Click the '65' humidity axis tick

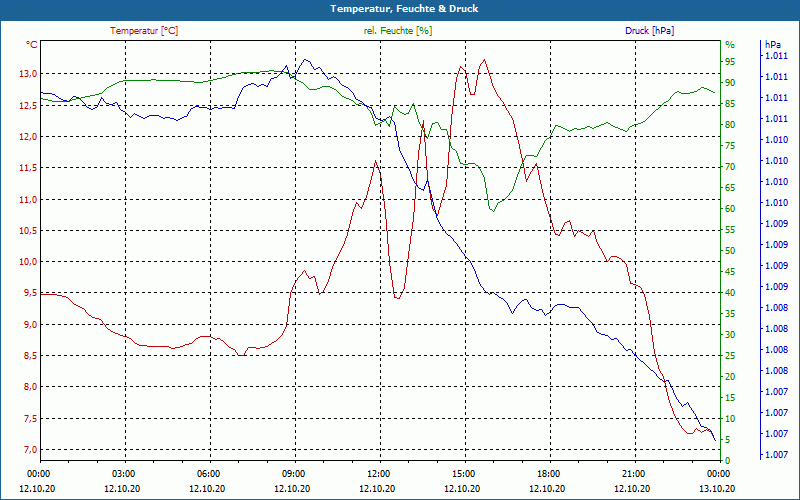pyautogui.click(x=730, y=188)
